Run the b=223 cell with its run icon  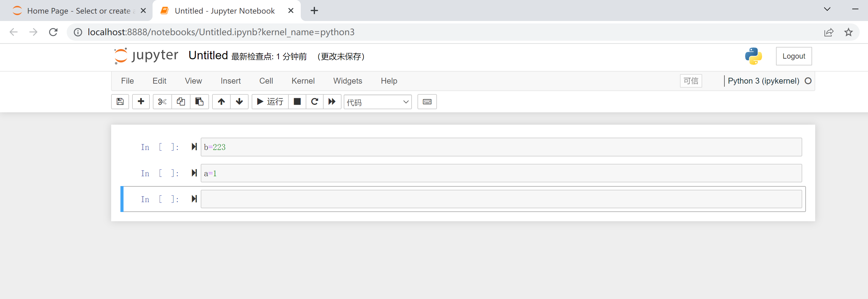[194, 147]
